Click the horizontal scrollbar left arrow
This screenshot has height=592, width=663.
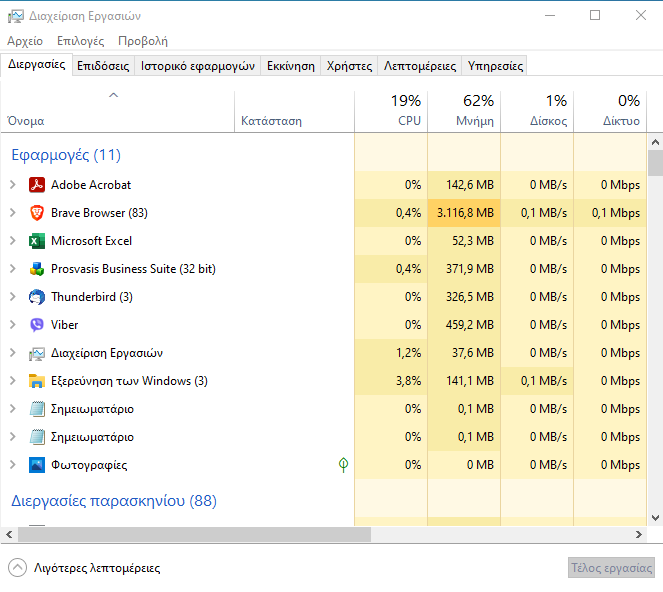(9, 534)
